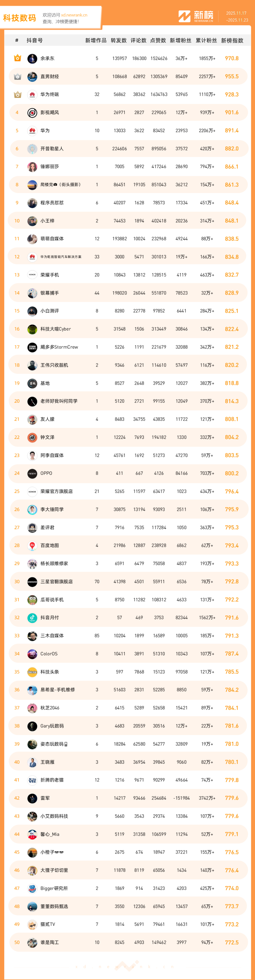Open the 余承东 account name
Screen dimensions: 255x980
(x=47, y=59)
